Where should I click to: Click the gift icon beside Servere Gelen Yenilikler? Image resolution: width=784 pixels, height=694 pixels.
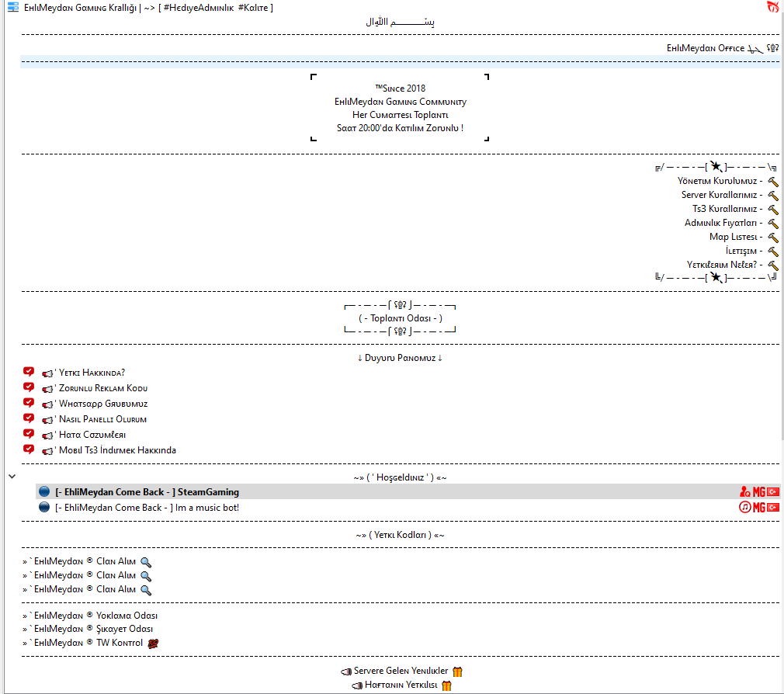457,671
